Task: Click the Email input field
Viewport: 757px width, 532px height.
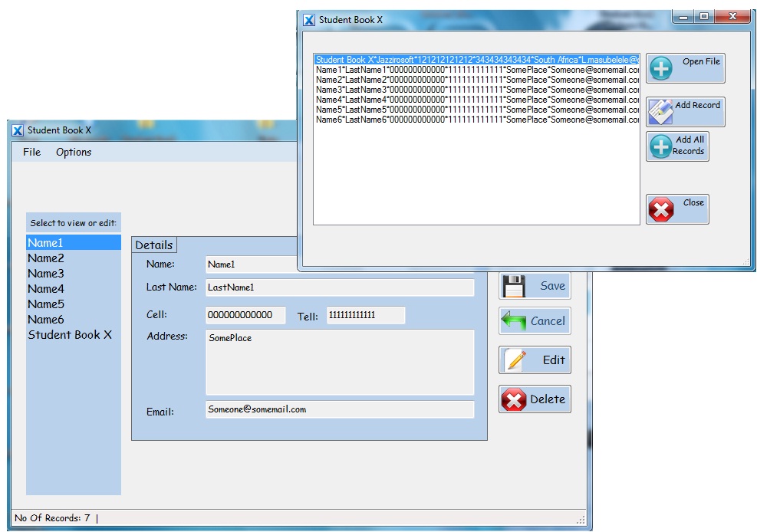Action: [x=340, y=409]
